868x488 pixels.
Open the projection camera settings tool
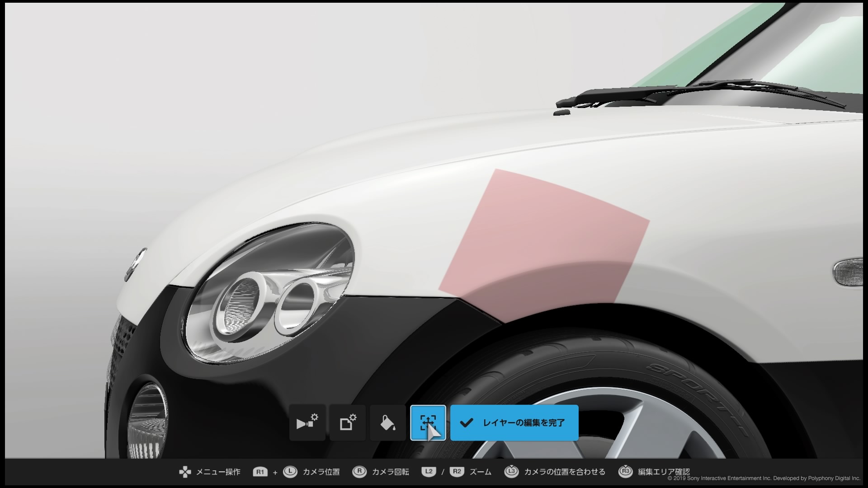click(x=307, y=422)
